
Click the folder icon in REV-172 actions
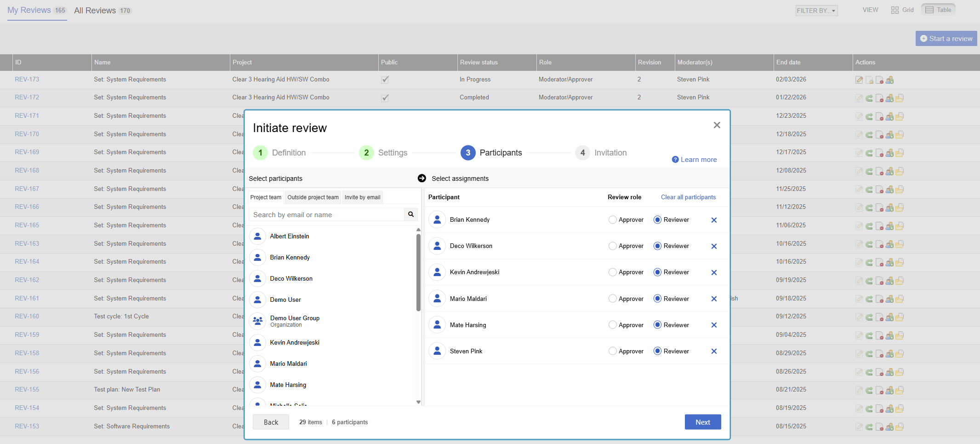tap(900, 98)
